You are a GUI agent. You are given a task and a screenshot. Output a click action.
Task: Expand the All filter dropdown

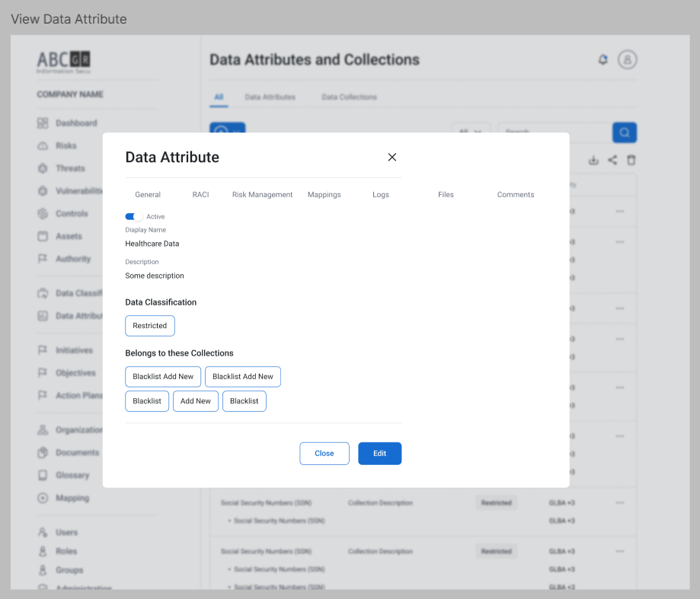tap(470, 132)
